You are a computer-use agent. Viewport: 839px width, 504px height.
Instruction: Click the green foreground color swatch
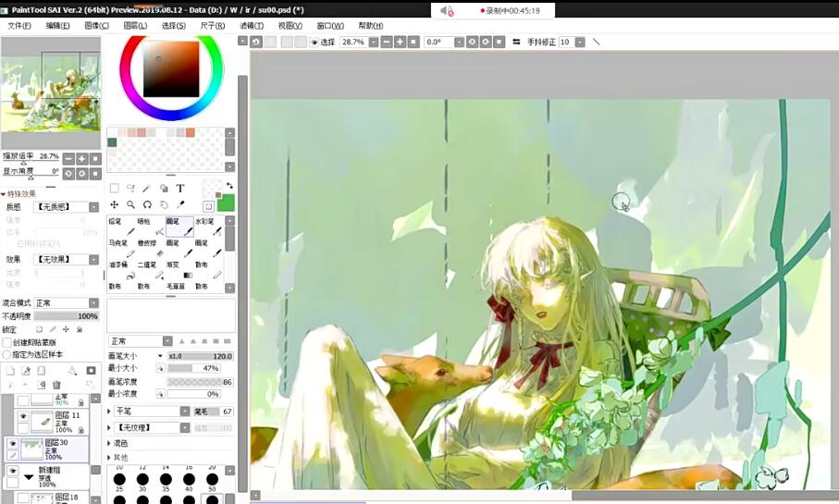coord(225,203)
